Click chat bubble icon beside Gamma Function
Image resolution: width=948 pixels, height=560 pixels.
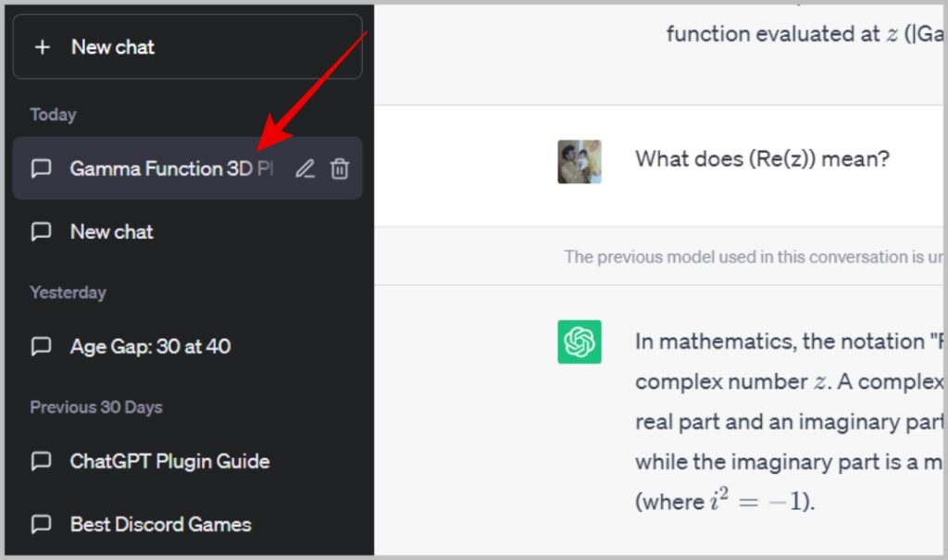tap(41, 168)
